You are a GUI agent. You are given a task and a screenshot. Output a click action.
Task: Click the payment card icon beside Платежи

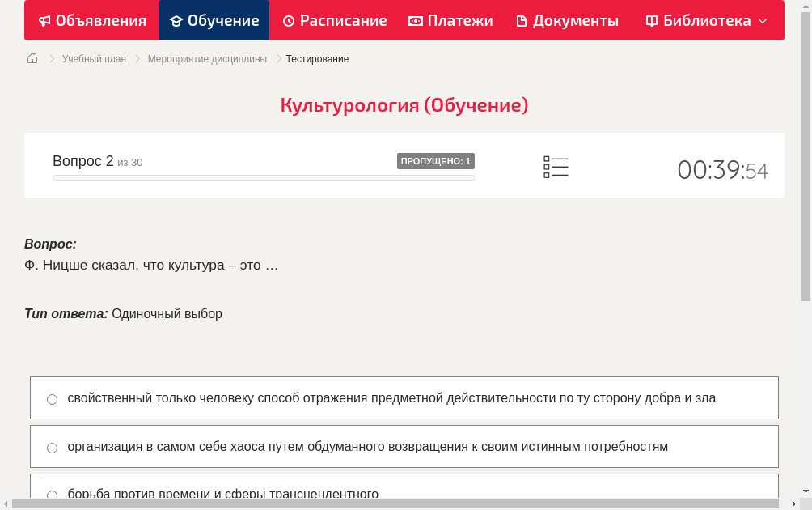(415, 20)
